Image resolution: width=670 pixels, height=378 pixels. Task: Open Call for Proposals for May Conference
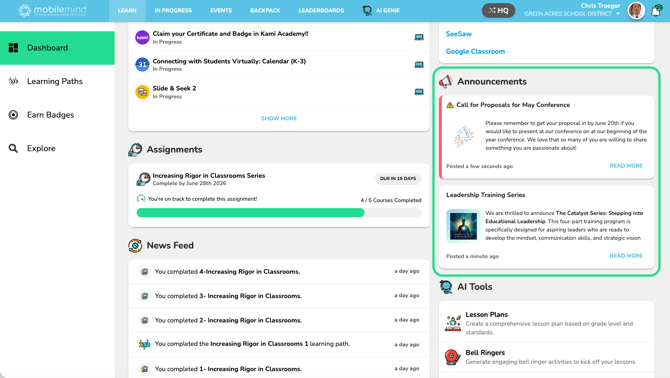point(513,105)
